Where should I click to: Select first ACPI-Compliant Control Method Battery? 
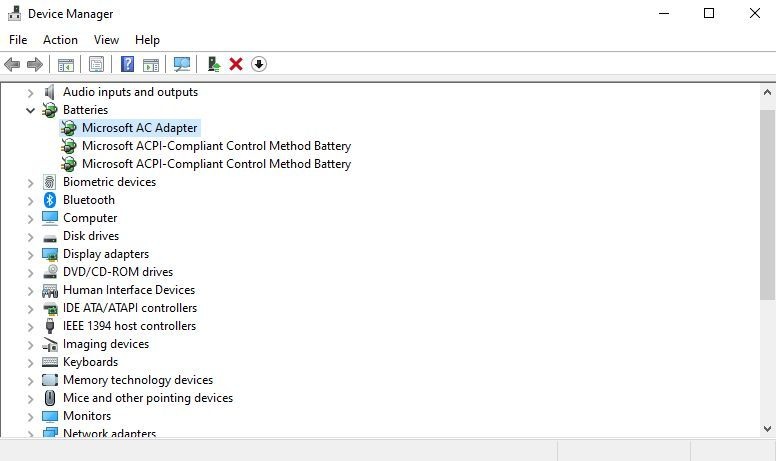(x=216, y=146)
